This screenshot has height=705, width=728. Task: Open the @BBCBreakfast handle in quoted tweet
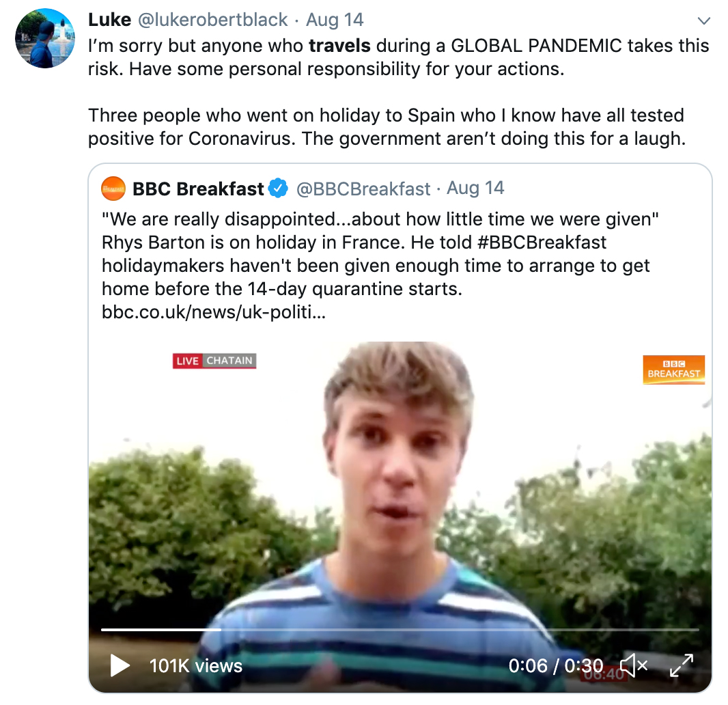[363, 189]
